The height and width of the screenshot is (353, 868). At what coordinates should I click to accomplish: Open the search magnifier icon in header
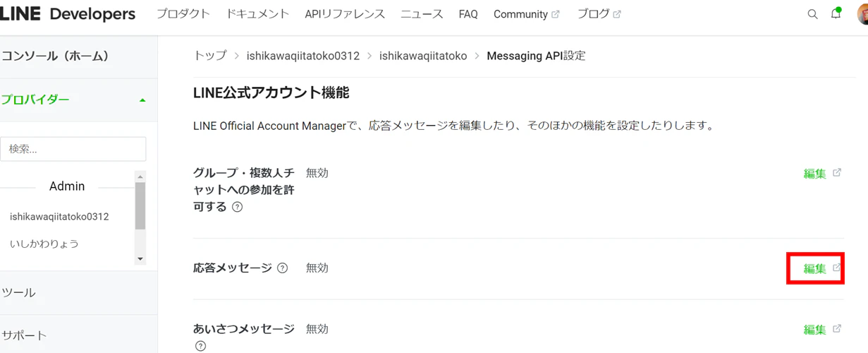click(x=812, y=14)
